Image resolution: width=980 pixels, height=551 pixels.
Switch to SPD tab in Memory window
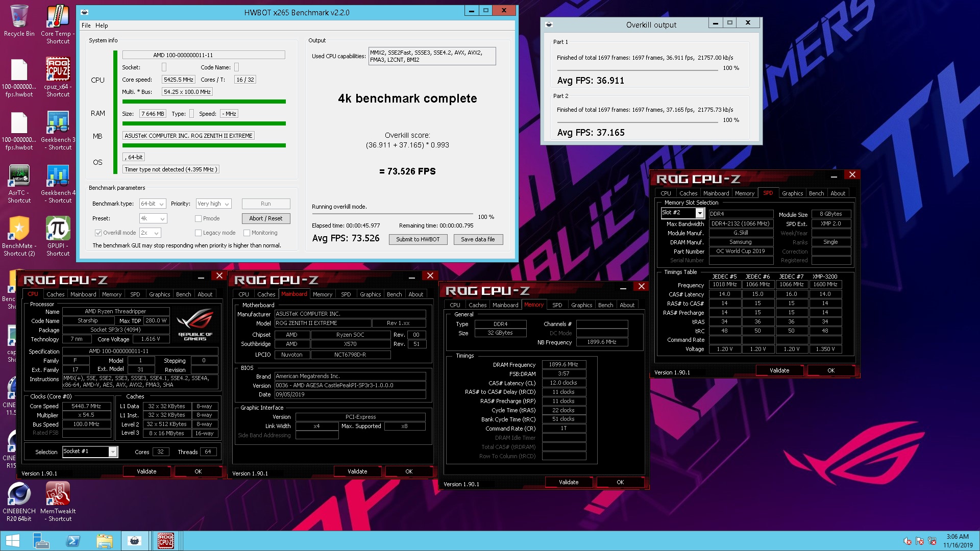coord(557,305)
